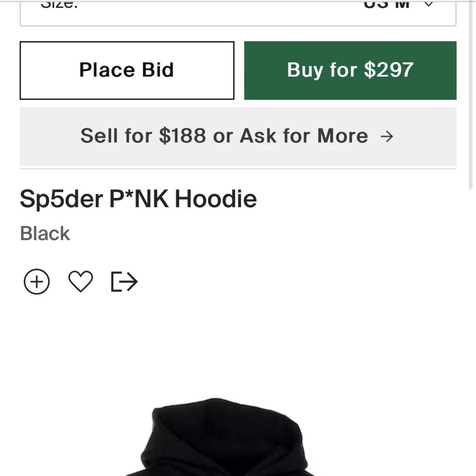Open the Sp5der P*NK Hoodie title

pyautogui.click(x=138, y=198)
